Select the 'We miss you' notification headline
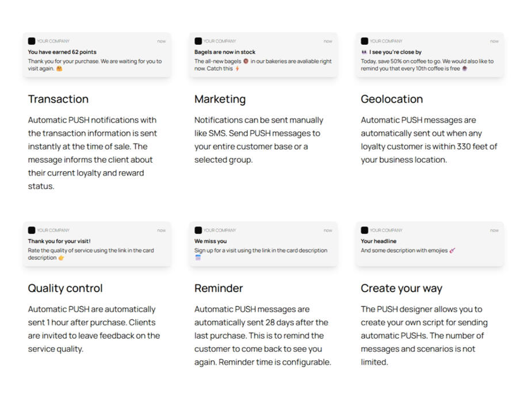532x396 pixels. [210, 241]
